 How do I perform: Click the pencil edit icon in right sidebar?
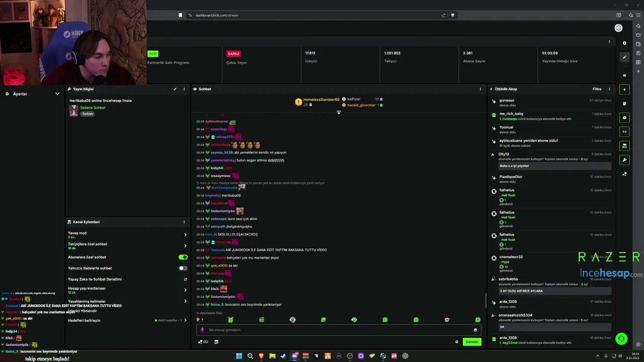coord(624,57)
